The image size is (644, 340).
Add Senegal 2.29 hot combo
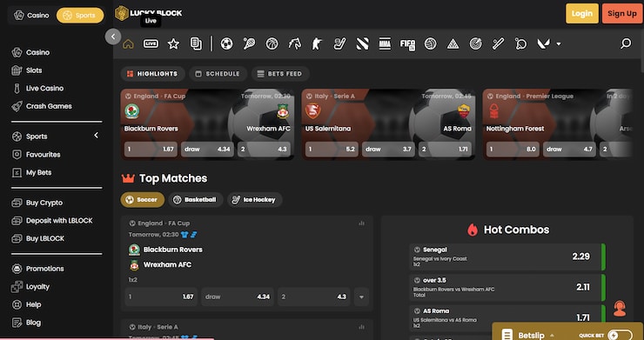(x=507, y=257)
